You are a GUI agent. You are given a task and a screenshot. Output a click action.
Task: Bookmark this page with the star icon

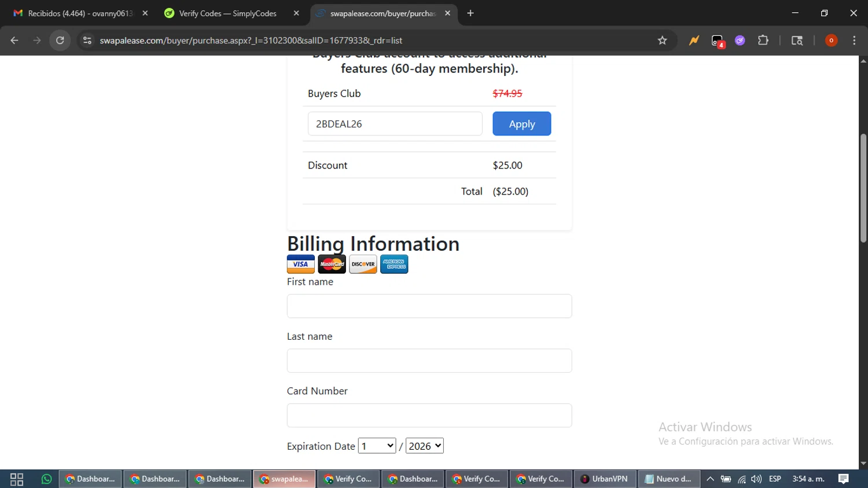pos(663,41)
